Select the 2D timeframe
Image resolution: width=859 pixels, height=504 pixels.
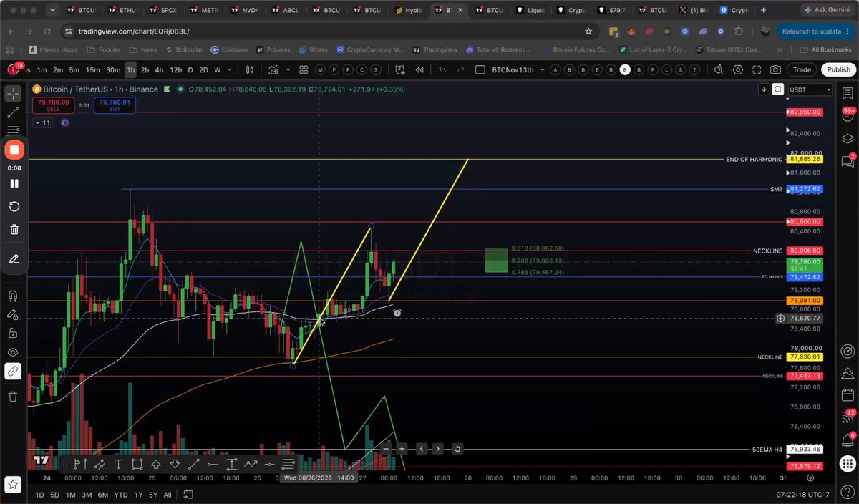[203, 69]
